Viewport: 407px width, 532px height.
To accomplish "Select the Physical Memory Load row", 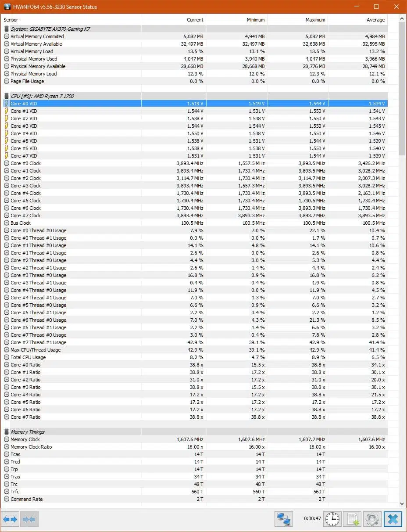I will coord(195,74).
